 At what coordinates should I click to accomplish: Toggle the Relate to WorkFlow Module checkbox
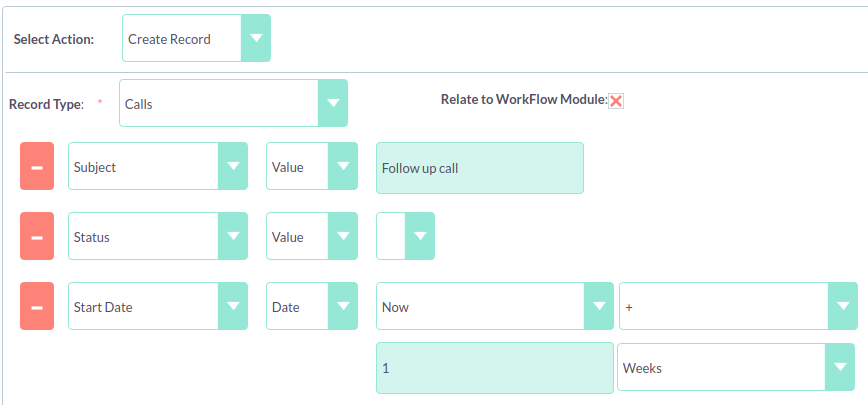[616, 101]
